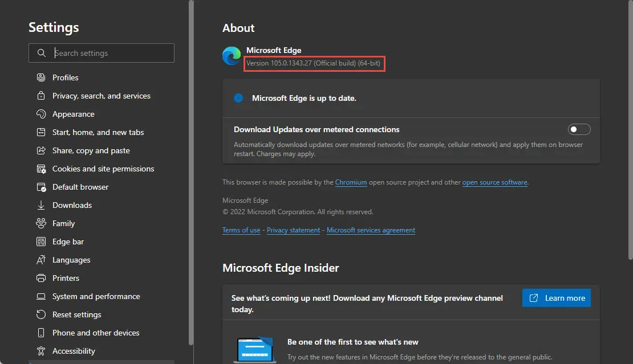This screenshot has height=364, width=633.
Task: Go to Family settings
Action: click(64, 224)
